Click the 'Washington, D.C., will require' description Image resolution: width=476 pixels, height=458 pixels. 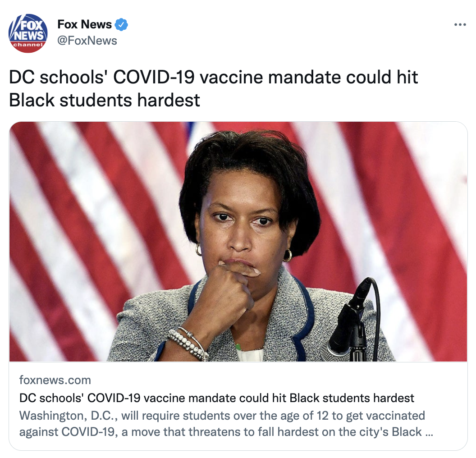(x=222, y=416)
